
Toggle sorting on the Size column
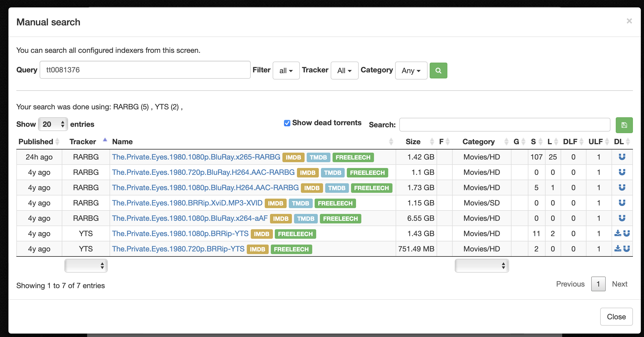413,142
